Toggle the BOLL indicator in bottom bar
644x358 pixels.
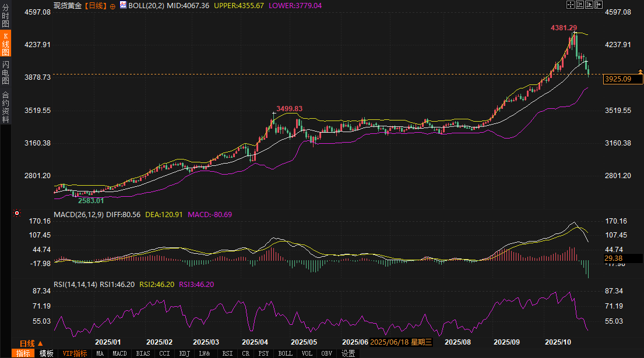[x=285, y=353]
